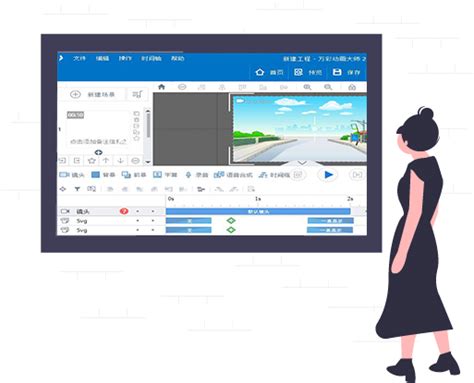Click the Save disk icon
Viewport: 474px width, 383px height.
tap(337, 72)
